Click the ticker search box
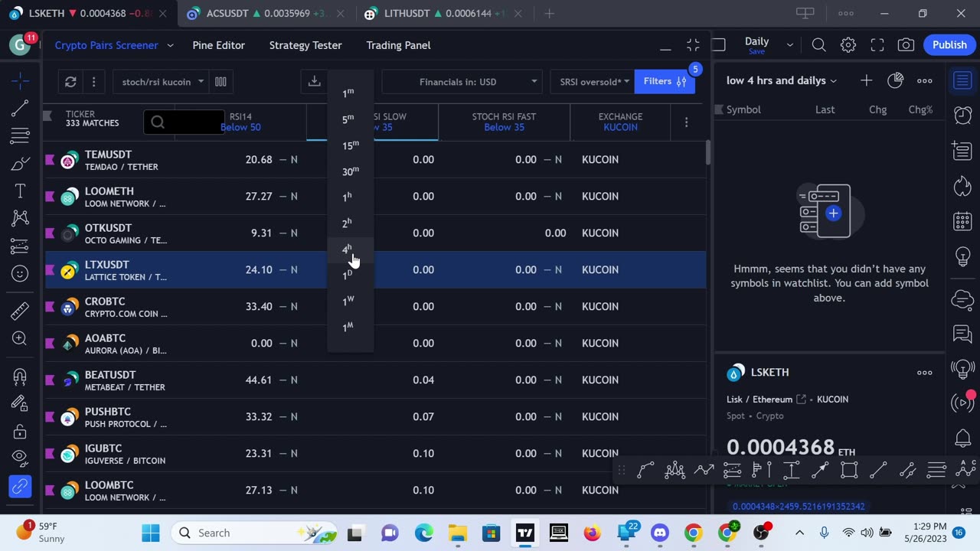This screenshot has height=551, width=980. click(x=184, y=122)
